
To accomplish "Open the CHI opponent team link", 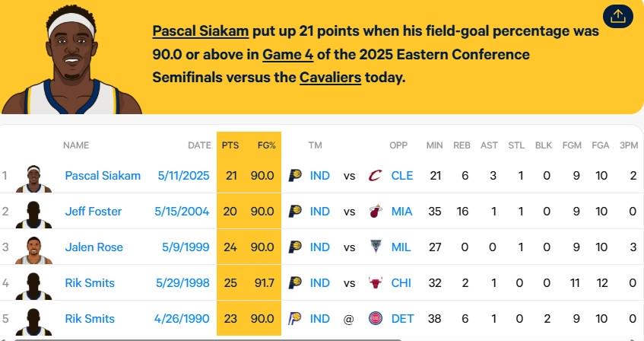I will click(401, 283).
